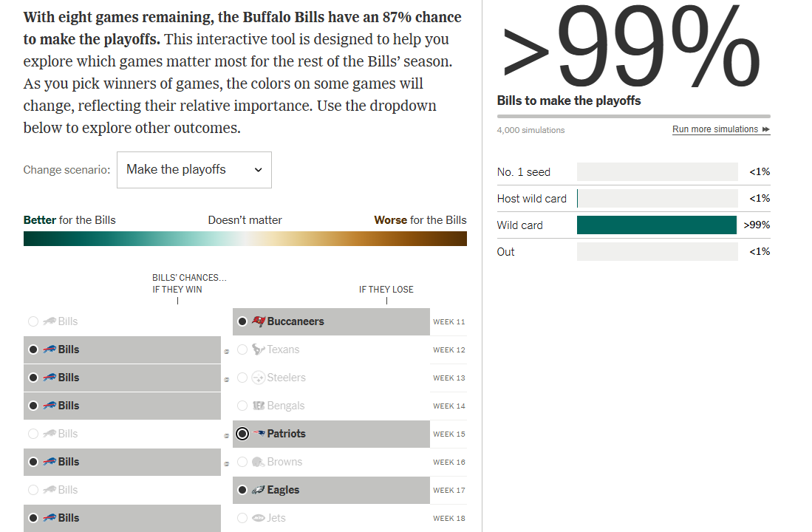Open the Change scenario dropdown
The height and width of the screenshot is (532, 812).
click(194, 170)
